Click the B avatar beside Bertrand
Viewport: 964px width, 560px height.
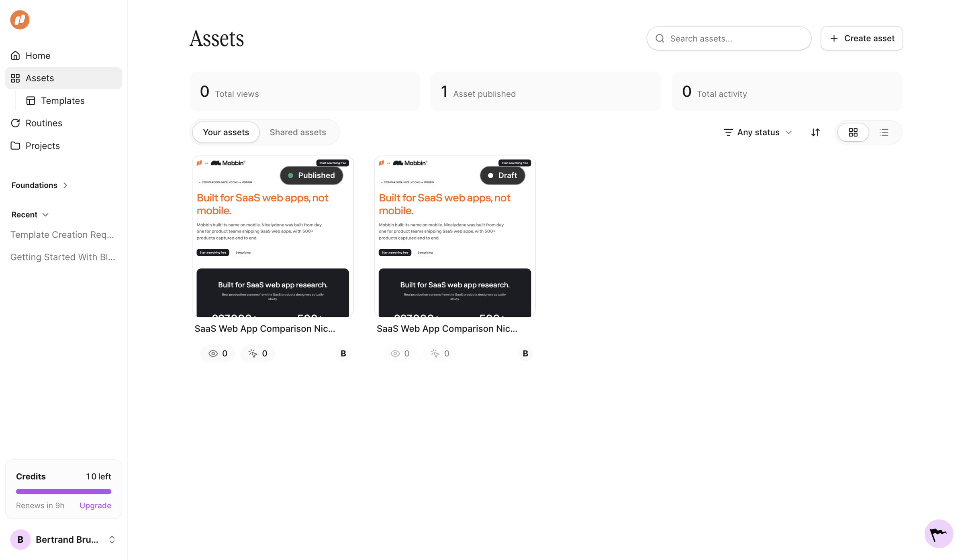20,540
